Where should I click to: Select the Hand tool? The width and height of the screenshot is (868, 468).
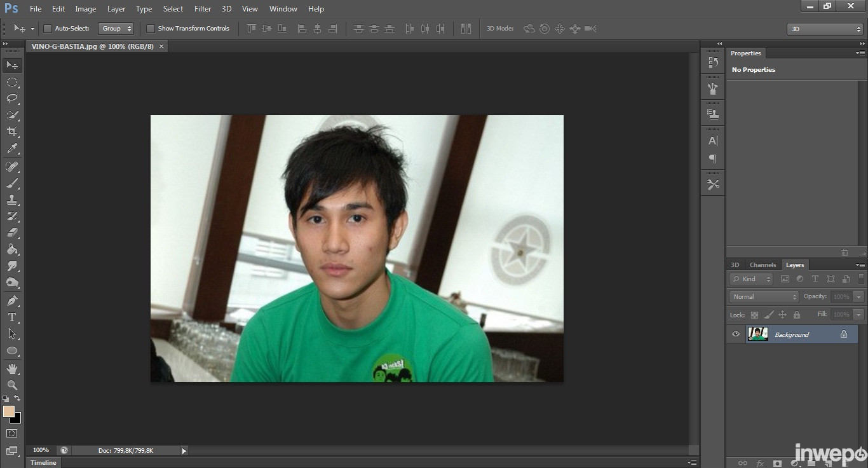12,368
